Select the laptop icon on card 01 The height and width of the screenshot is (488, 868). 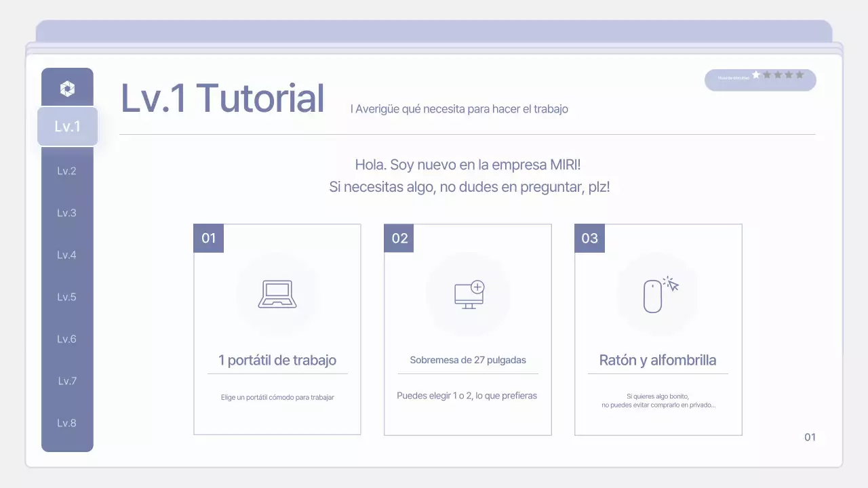click(x=277, y=293)
